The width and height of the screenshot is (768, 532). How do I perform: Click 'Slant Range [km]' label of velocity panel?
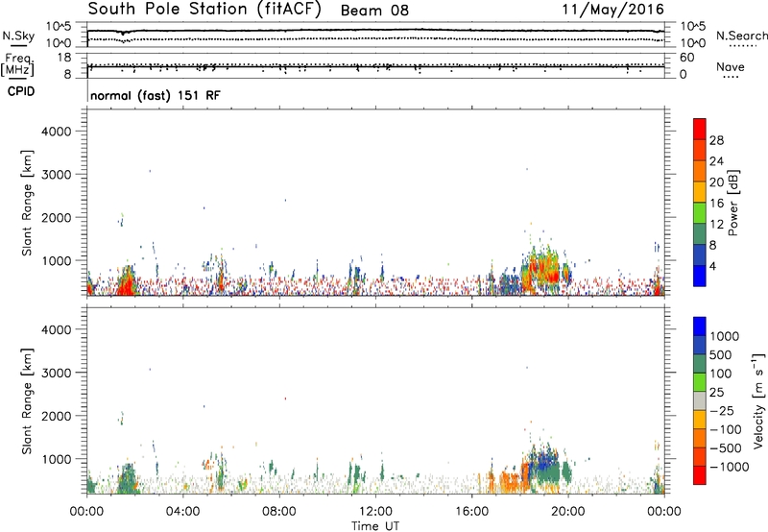tap(27, 401)
